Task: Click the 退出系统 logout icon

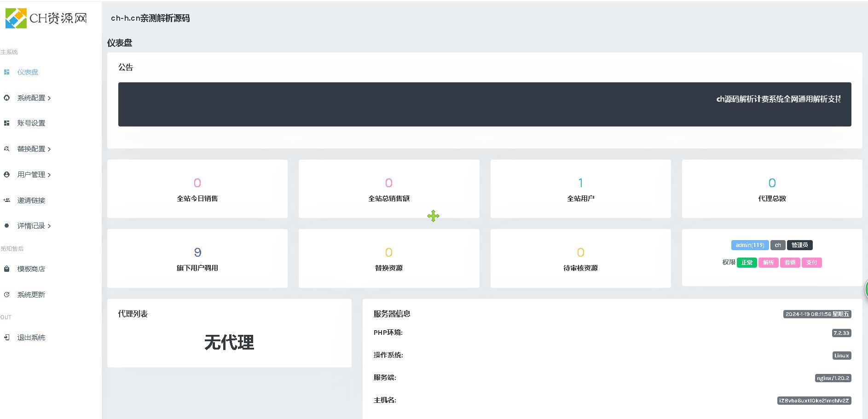Action: [x=6, y=337]
